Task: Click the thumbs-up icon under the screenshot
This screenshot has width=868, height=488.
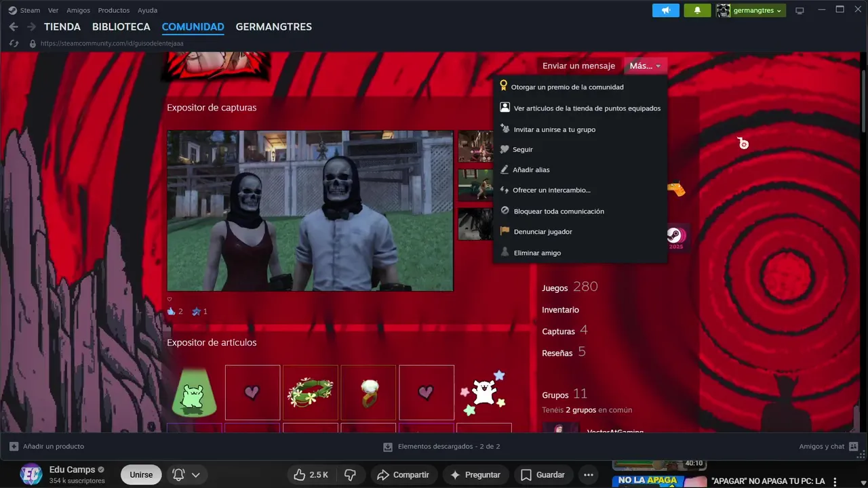Action: 171,311
